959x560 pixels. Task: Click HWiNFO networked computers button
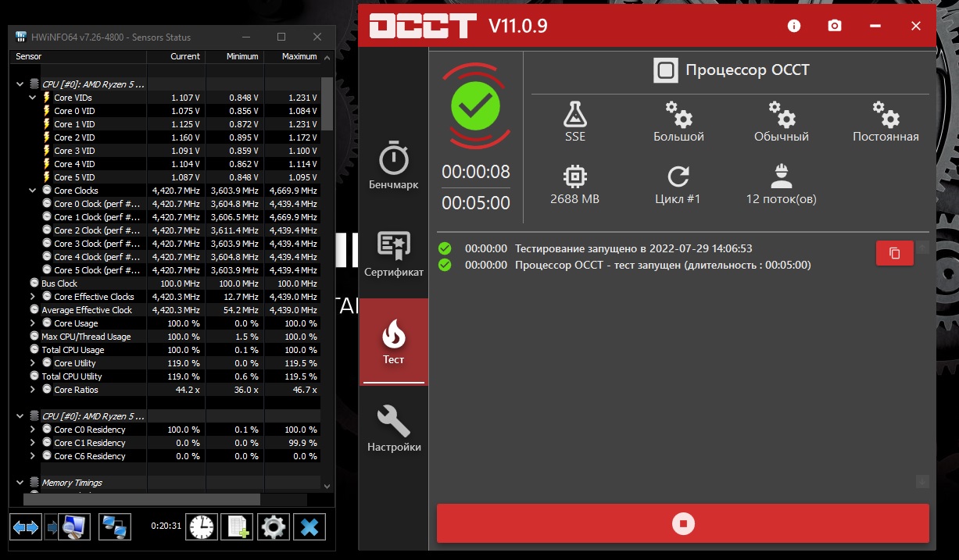pos(115,527)
